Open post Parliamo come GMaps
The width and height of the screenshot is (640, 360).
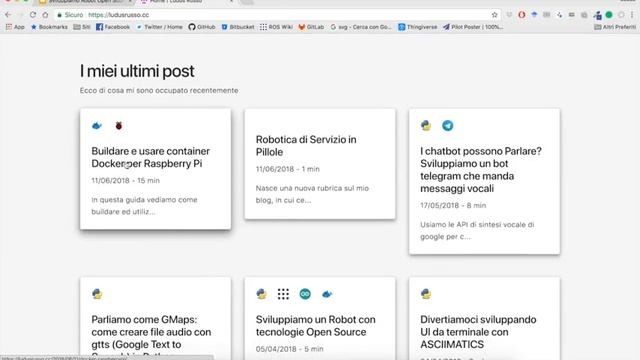[x=151, y=338]
